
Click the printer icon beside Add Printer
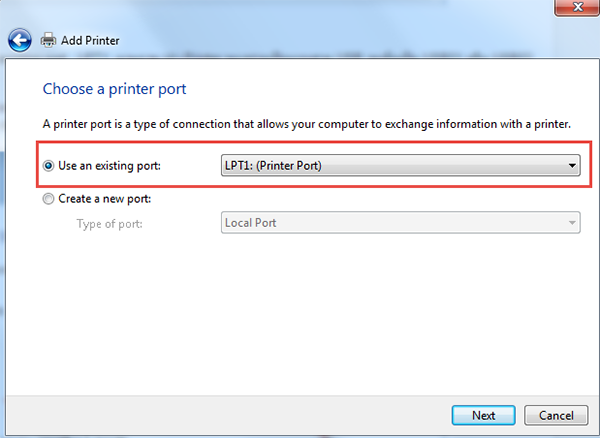[x=48, y=40]
